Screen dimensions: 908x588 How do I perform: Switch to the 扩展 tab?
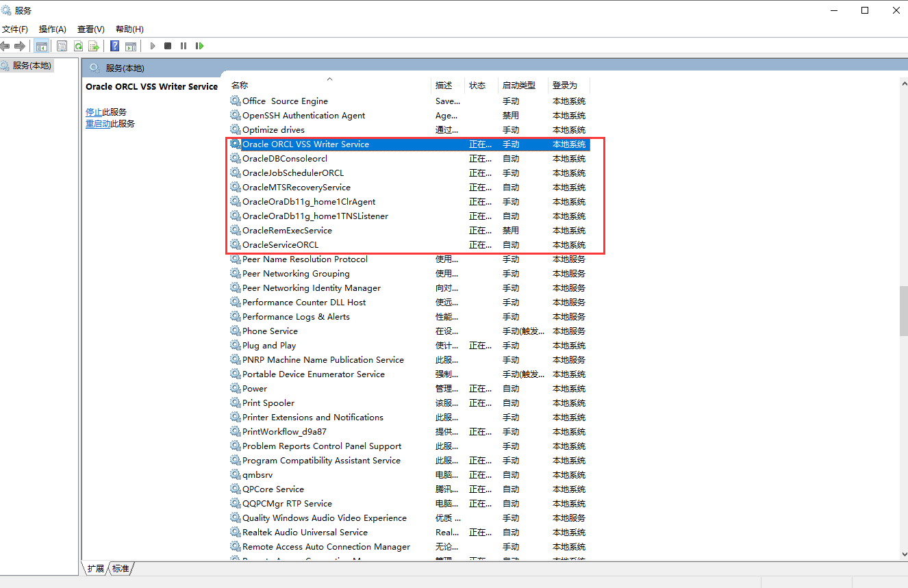tap(95, 568)
